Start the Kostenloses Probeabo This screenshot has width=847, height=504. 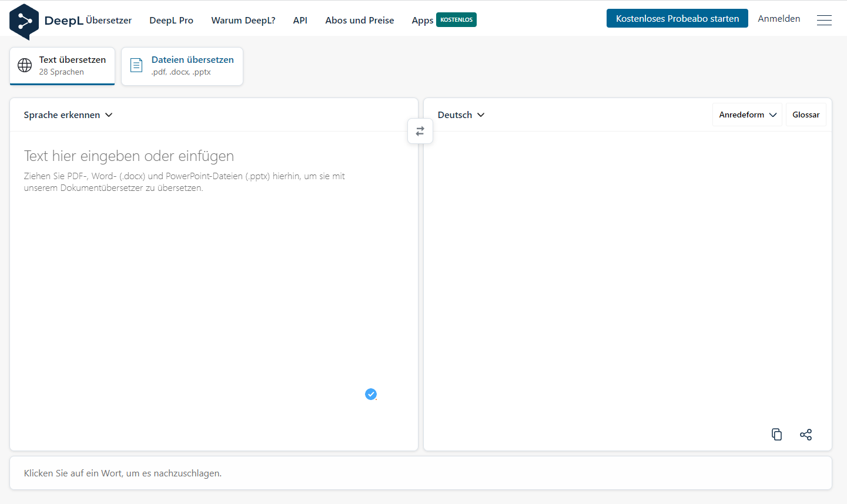(x=677, y=18)
